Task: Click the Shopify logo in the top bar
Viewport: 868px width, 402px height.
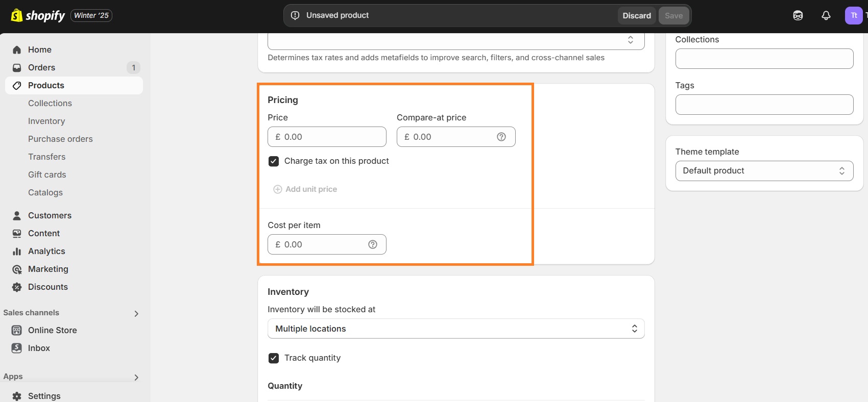Action: tap(38, 16)
